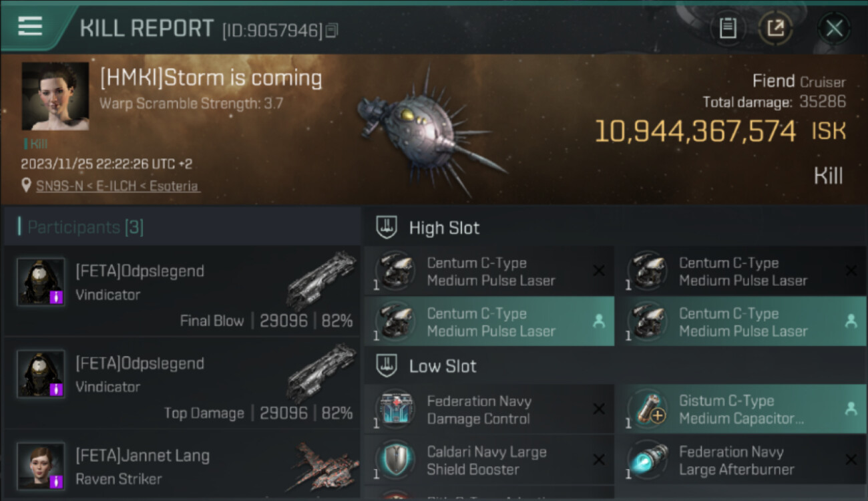The width and height of the screenshot is (868, 501).
Task: Copy the kill report ID icon
Action: click(x=332, y=30)
